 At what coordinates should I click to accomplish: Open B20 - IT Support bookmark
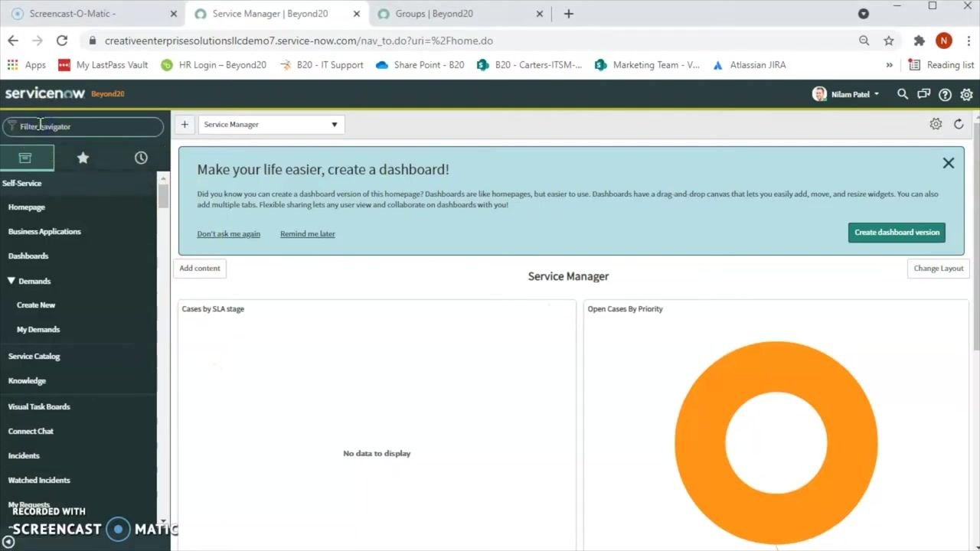click(x=322, y=65)
